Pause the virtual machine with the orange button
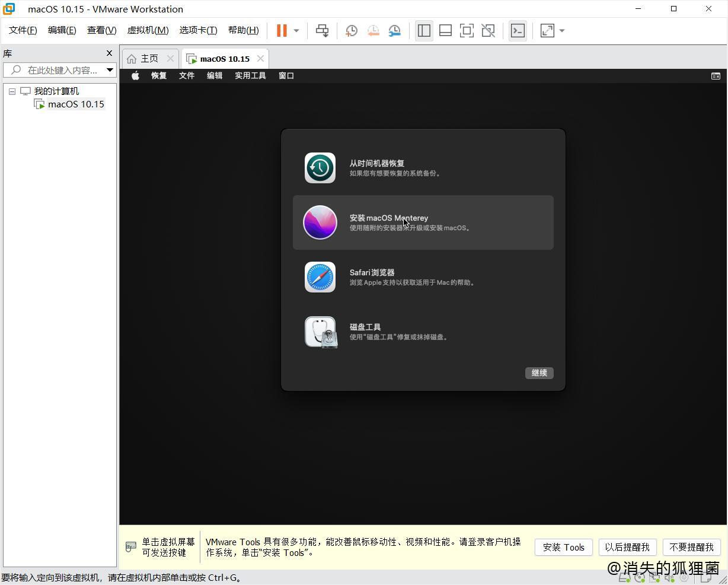 [x=282, y=30]
